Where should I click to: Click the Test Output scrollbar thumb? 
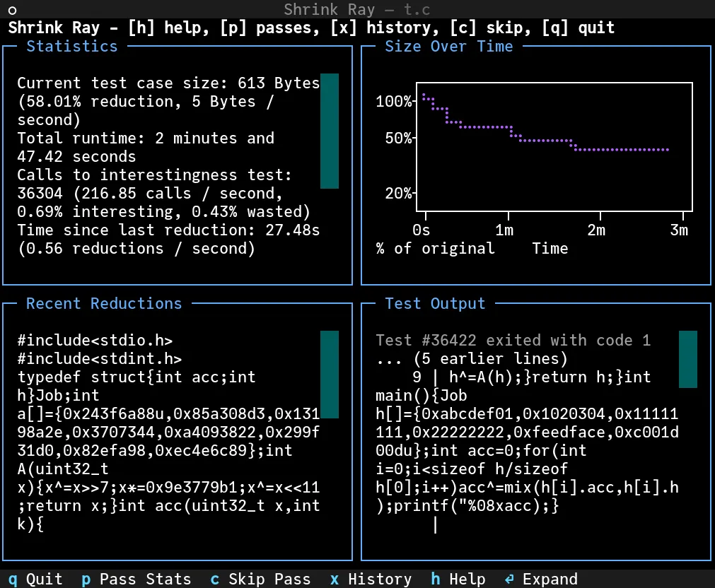687,359
